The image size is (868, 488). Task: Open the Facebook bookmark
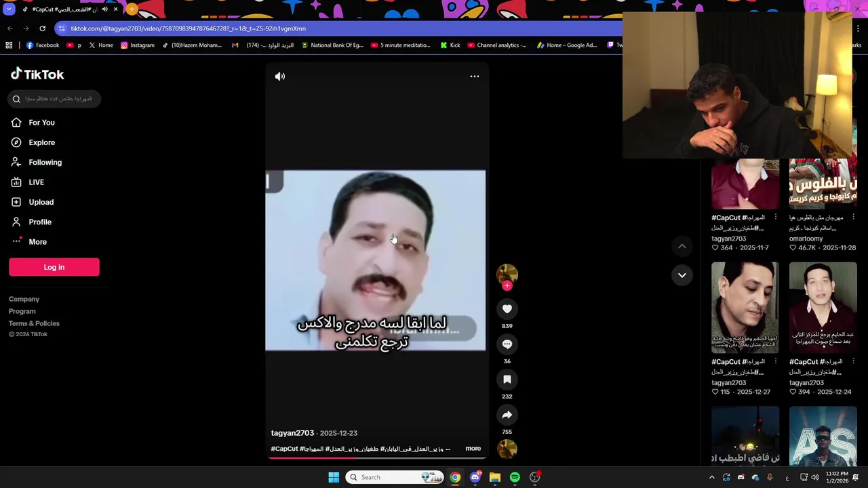(x=43, y=45)
